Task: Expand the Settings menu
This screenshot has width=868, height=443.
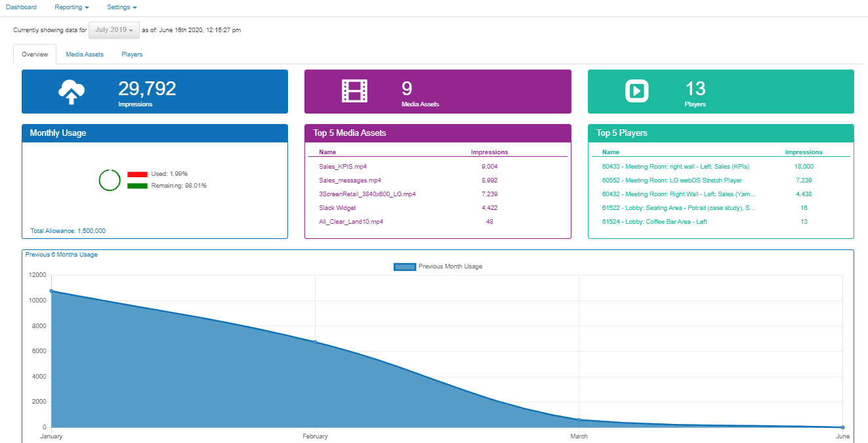Action: (122, 7)
